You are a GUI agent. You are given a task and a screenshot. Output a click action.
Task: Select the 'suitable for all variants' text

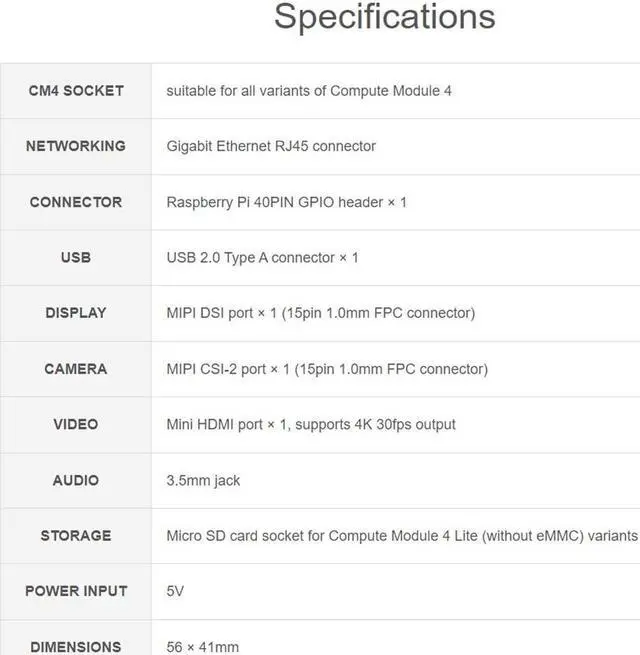[309, 90]
